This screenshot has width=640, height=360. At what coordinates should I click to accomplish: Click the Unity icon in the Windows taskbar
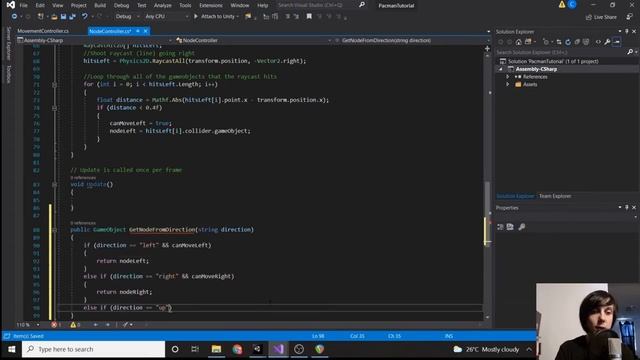tap(258, 349)
